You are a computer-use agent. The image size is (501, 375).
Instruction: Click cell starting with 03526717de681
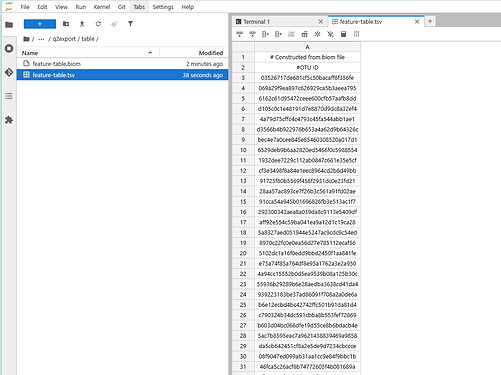pos(307,78)
